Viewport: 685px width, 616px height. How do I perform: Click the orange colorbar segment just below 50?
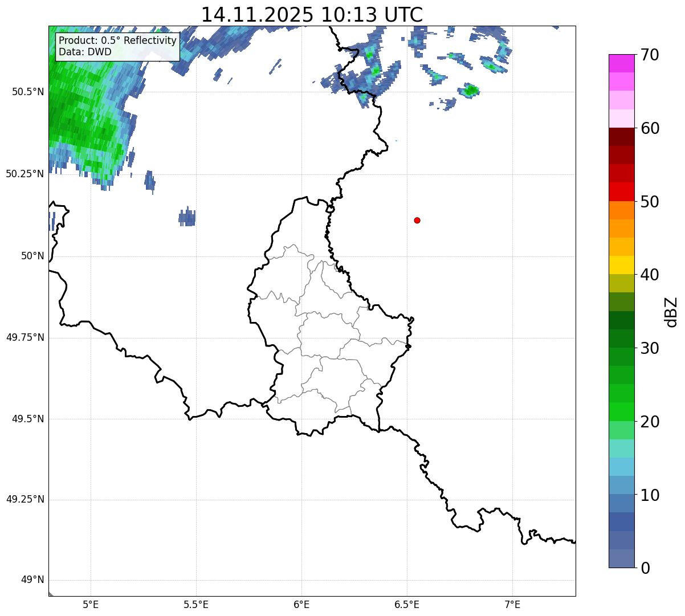click(x=622, y=210)
